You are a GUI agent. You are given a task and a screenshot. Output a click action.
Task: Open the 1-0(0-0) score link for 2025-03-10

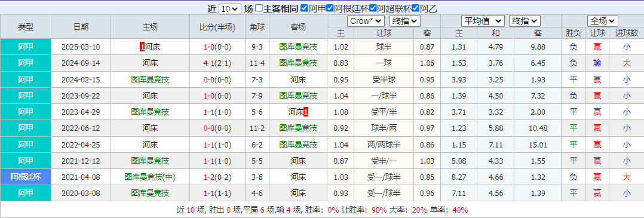click(x=217, y=47)
